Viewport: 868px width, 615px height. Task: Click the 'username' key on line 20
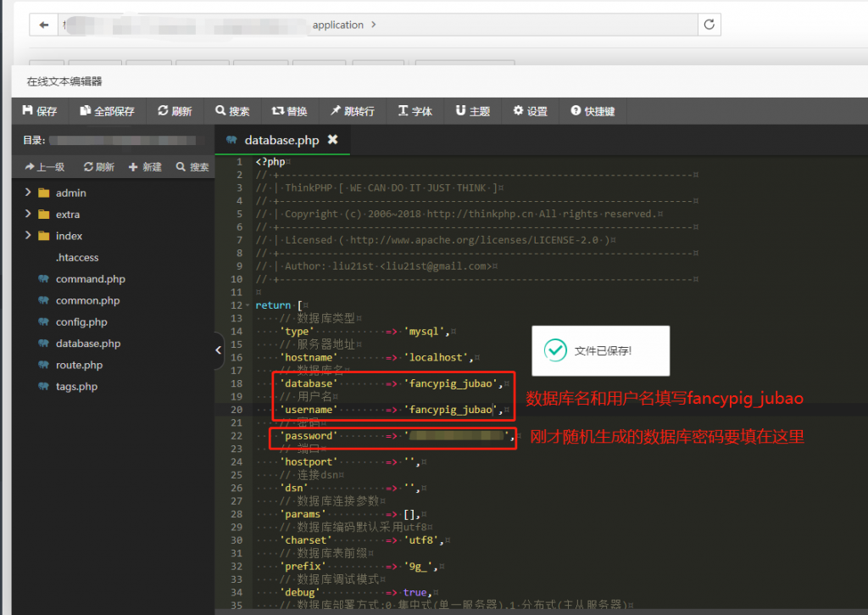[309, 410]
